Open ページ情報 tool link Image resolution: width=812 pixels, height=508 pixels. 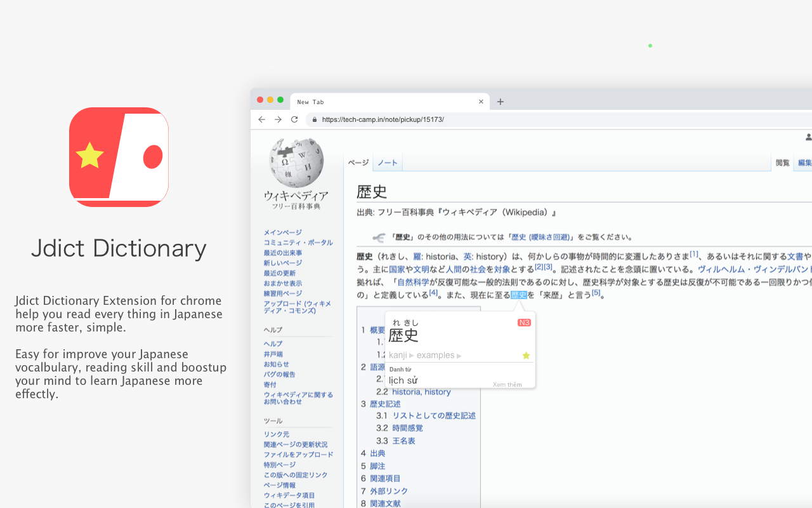[280, 485]
